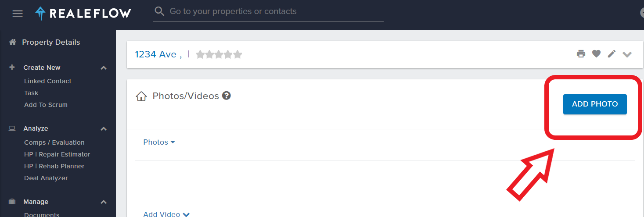Image resolution: width=644 pixels, height=217 pixels.
Task: Collapse the Create New section
Action: point(104,68)
